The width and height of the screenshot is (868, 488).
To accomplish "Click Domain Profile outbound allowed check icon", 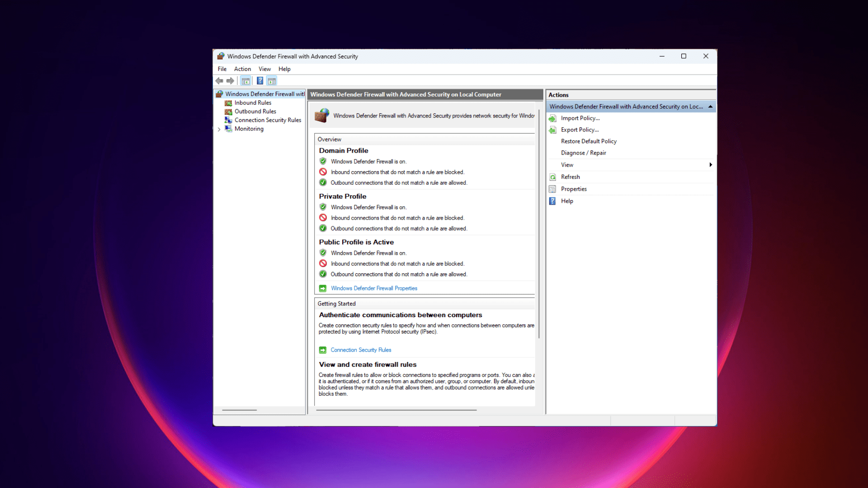I will 323,183.
